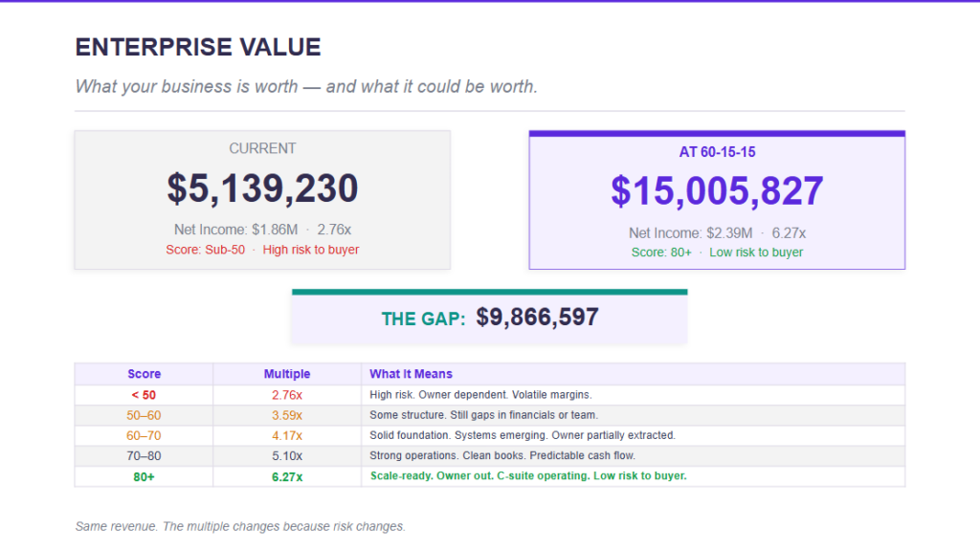Click the 'What It Means' column header
Viewport: 980px width, 550px height.
[411, 374]
